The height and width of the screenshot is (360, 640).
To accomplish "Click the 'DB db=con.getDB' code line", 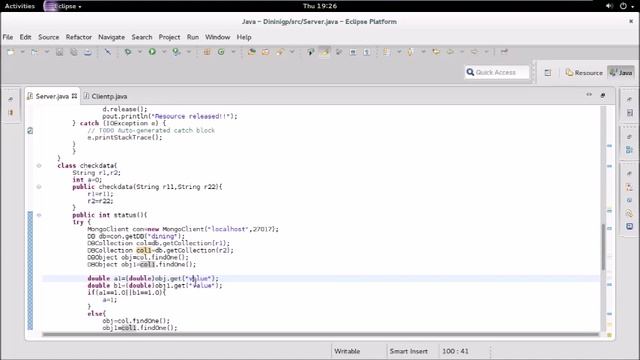I will click(136, 236).
